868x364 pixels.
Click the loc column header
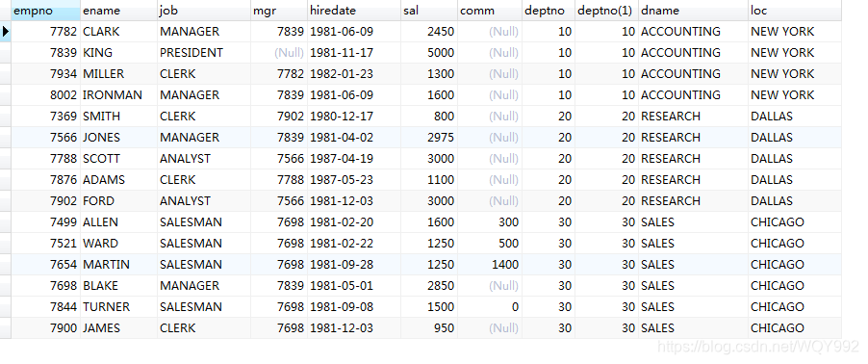[794, 11]
